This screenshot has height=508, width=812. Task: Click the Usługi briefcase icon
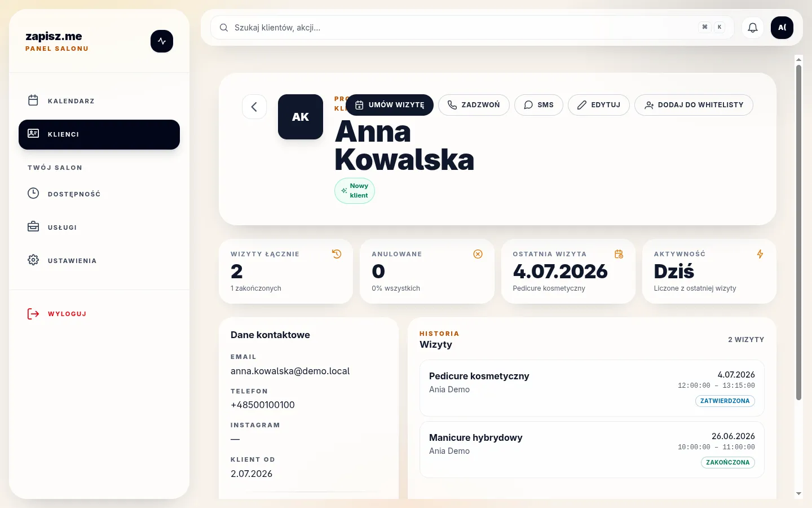click(33, 227)
